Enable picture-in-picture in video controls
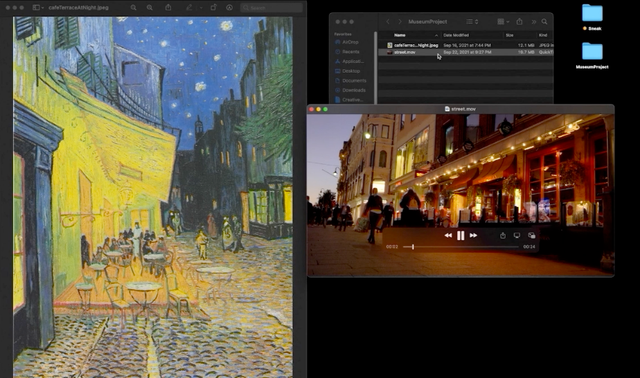Screen dimensions: 640x378 click(x=531, y=236)
